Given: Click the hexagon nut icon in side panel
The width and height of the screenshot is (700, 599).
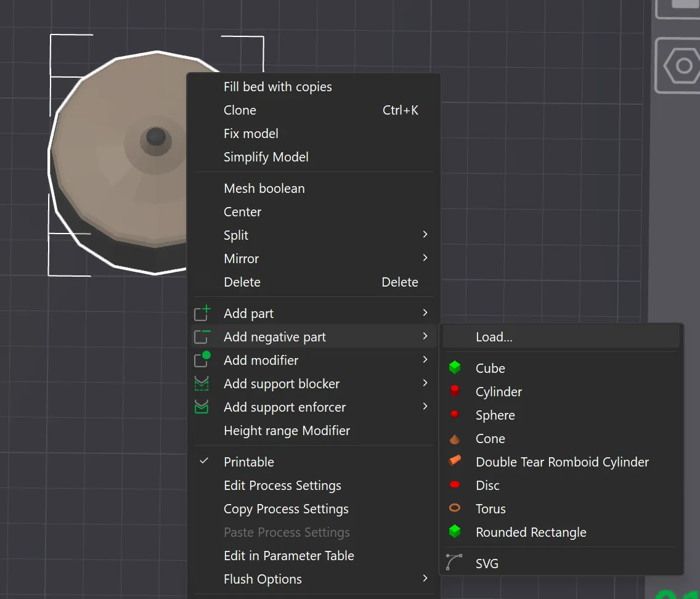Looking at the screenshot, I should pyautogui.click(x=683, y=66).
